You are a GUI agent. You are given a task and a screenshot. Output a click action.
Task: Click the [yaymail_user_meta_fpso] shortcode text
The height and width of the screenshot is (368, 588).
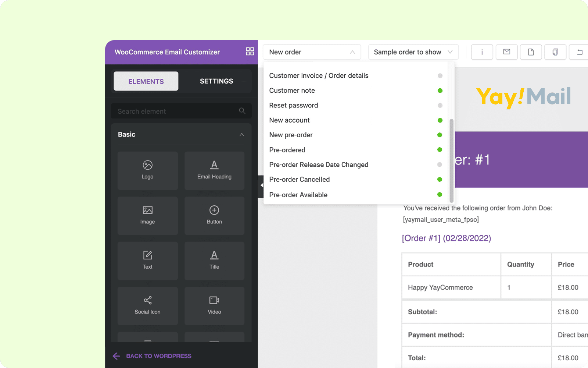(441, 220)
